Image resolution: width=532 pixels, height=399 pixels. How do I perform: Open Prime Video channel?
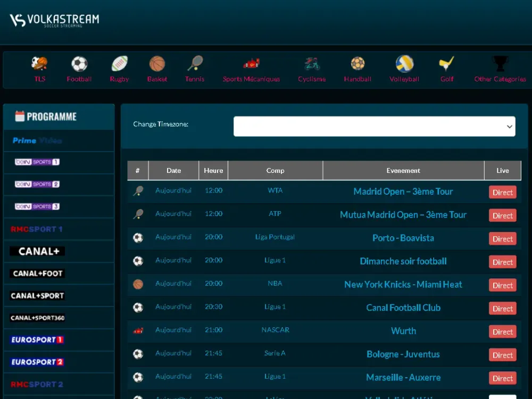click(x=37, y=140)
